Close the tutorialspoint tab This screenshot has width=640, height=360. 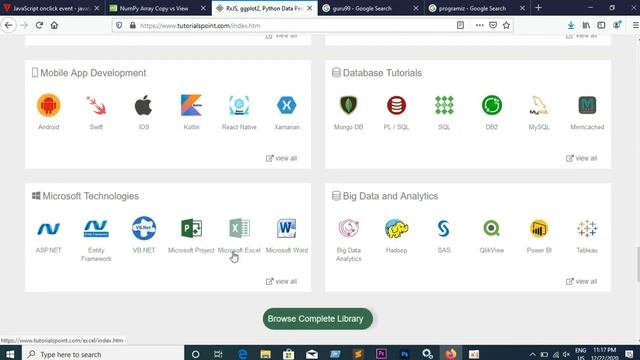(x=309, y=8)
